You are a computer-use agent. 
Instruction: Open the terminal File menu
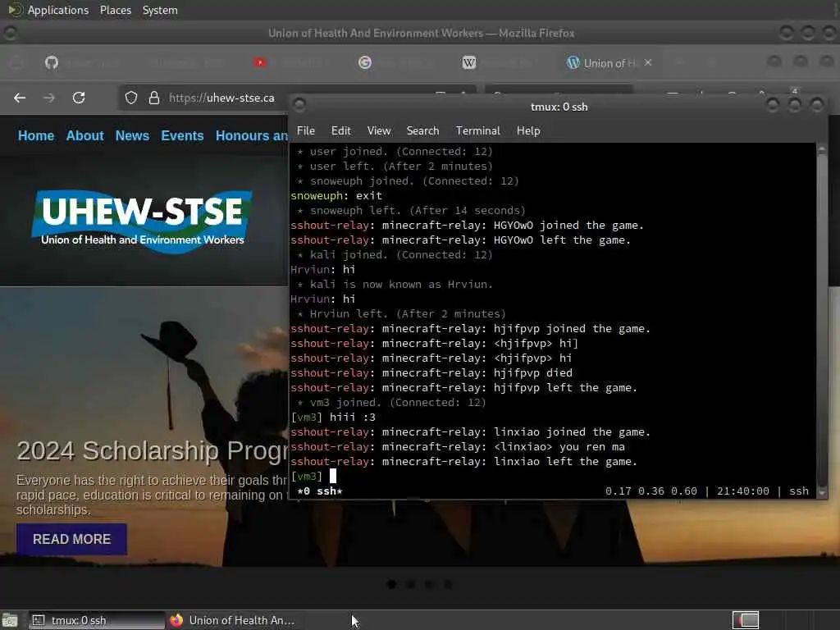306,130
